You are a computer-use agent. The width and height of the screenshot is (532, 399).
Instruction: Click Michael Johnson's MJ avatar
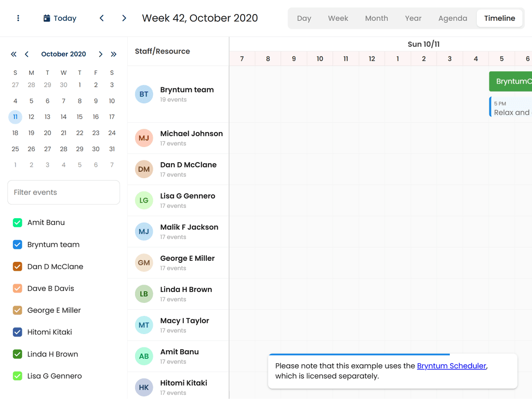(x=143, y=138)
